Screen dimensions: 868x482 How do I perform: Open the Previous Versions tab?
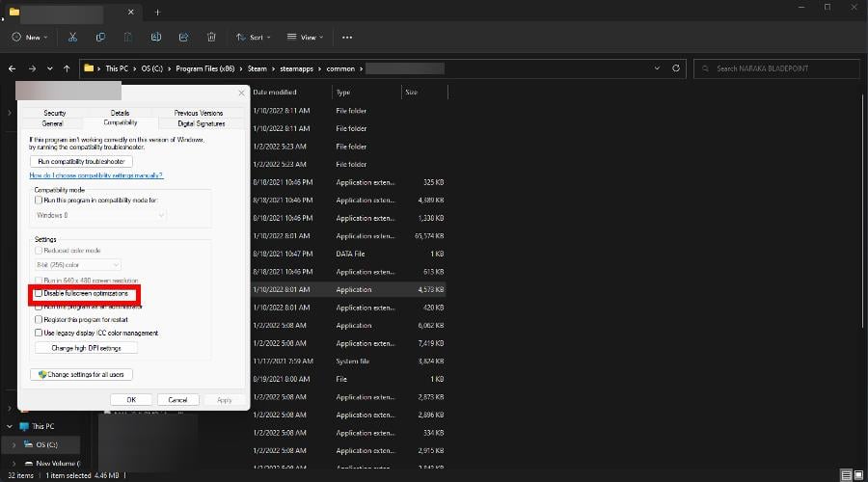point(199,113)
